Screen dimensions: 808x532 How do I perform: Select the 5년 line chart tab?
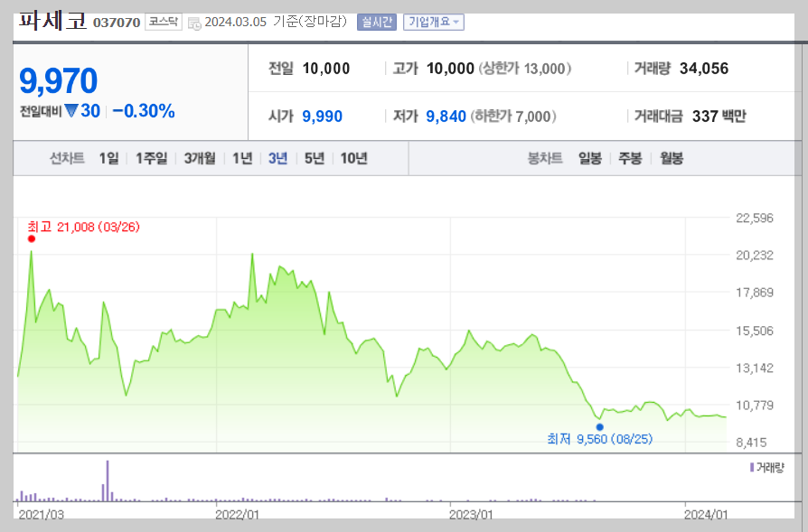pos(314,158)
